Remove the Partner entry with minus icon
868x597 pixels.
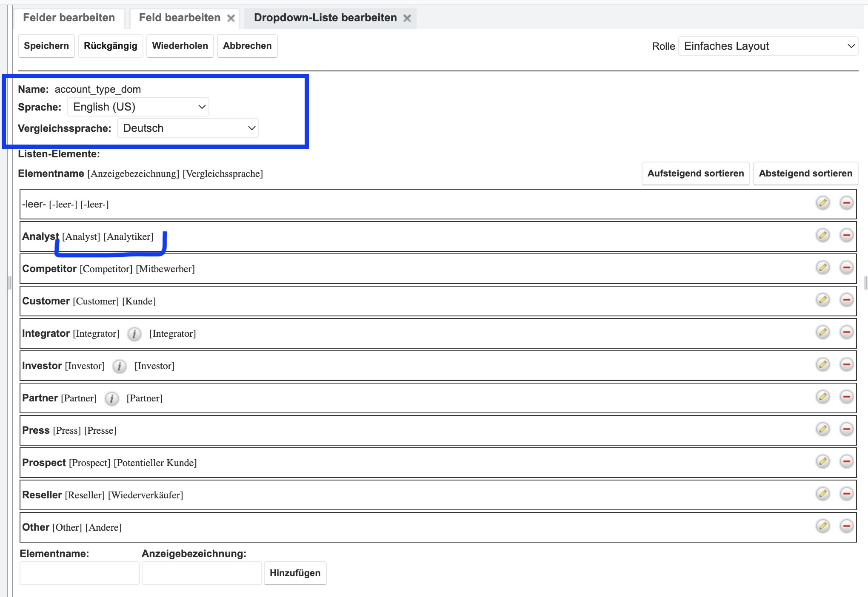[x=846, y=397]
